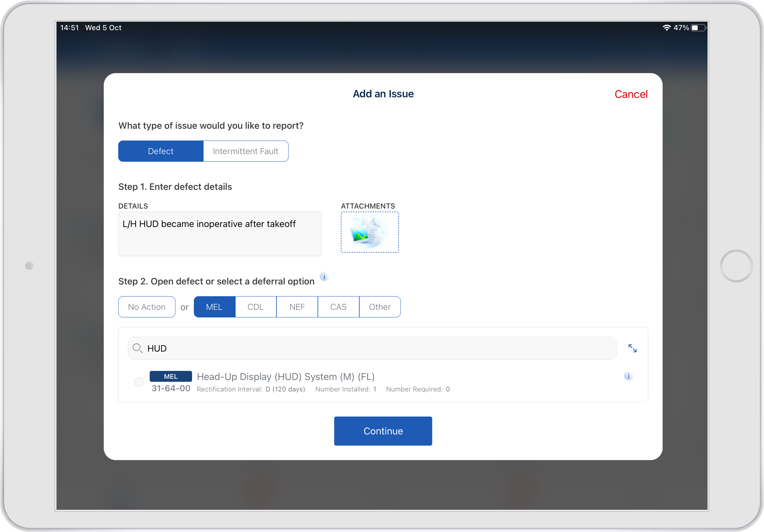Add an attachment via the image placeholder
This screenshot has width=764, height=532.
370,232
